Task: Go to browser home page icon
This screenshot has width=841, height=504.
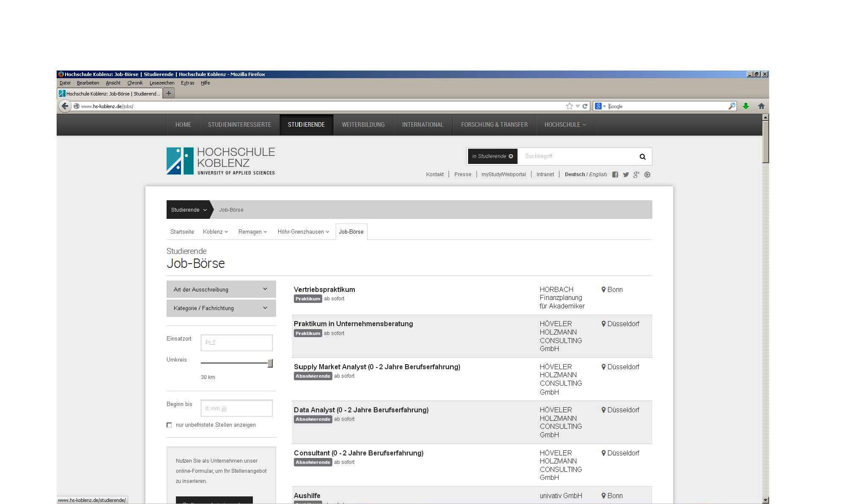Action: (761, 106)
